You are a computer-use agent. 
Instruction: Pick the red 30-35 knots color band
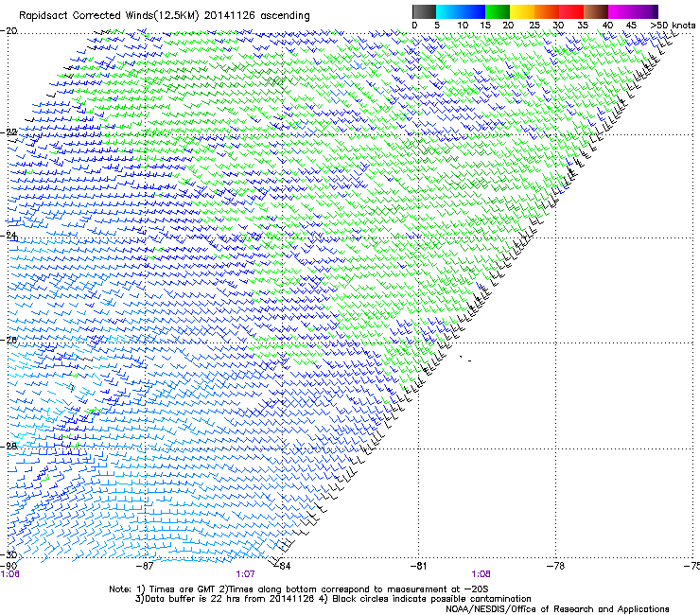(571, 11)
